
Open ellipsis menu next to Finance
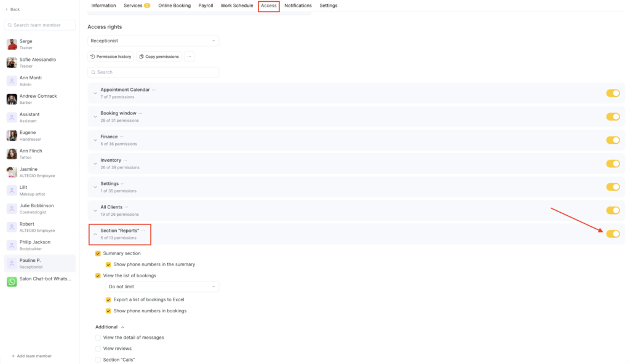[x=122, y=136]
